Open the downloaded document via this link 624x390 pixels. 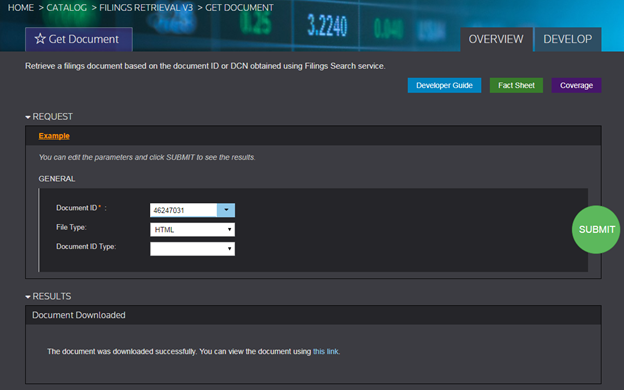coord(326,351)
